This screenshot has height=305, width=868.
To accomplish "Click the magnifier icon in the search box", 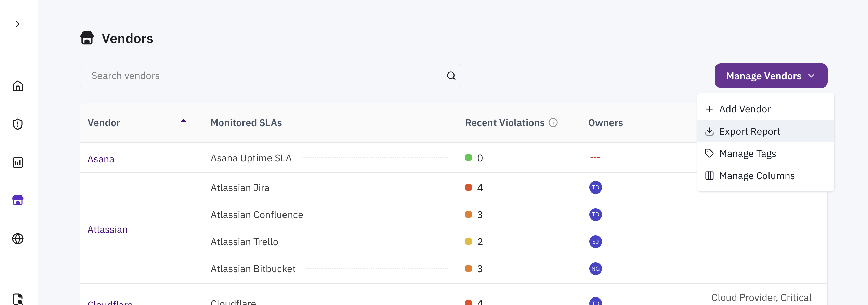I will (x=451, y=76).
